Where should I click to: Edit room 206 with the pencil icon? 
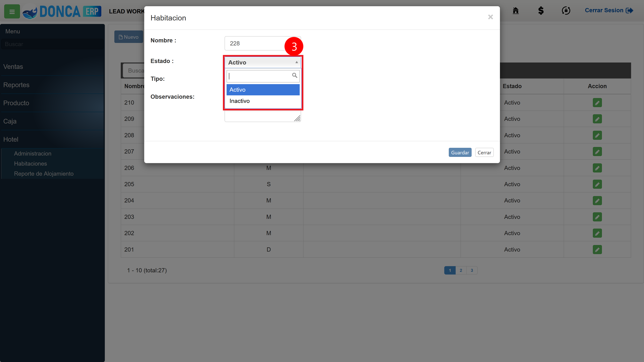click(x=597, y=168)
